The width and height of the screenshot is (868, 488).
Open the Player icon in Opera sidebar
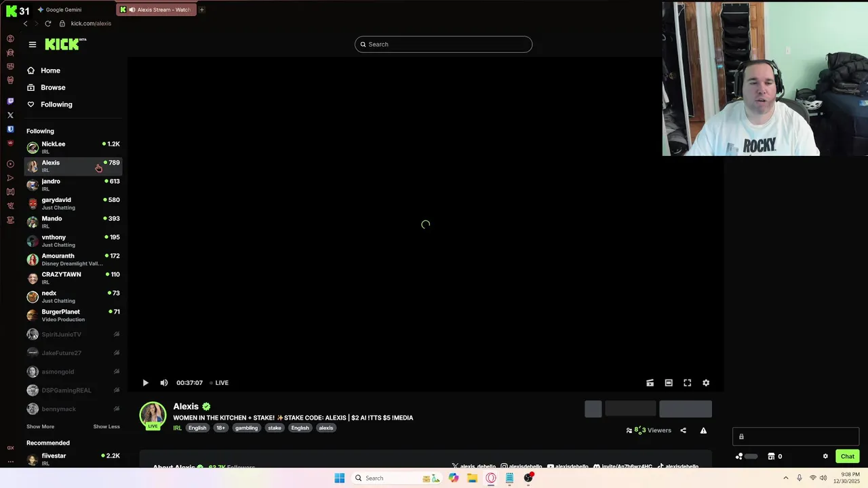click(x=10, y=164)
